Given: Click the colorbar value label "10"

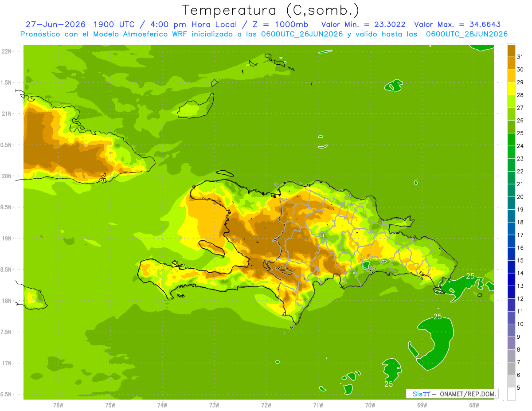Looking at the screenshot, I should click(520, 324).
